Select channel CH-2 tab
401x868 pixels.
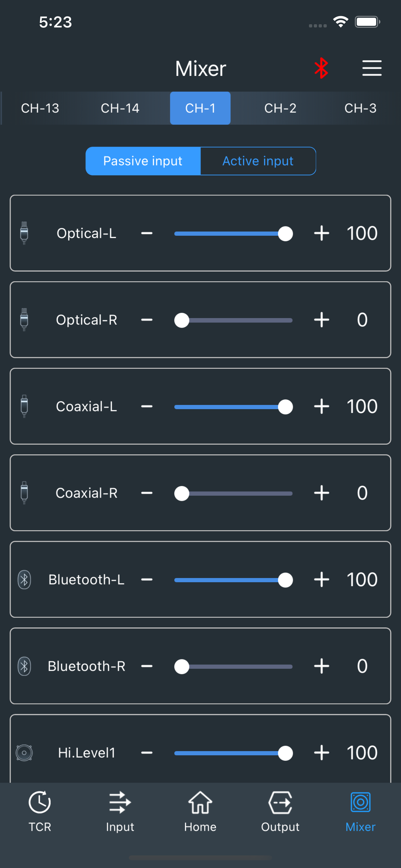coord(280,108)
